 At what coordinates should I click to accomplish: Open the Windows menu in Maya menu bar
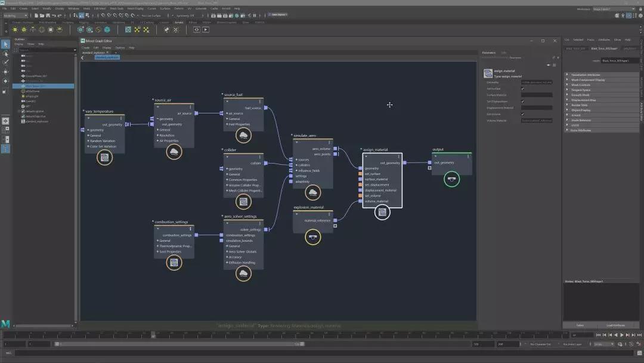[x=73, y=8]
